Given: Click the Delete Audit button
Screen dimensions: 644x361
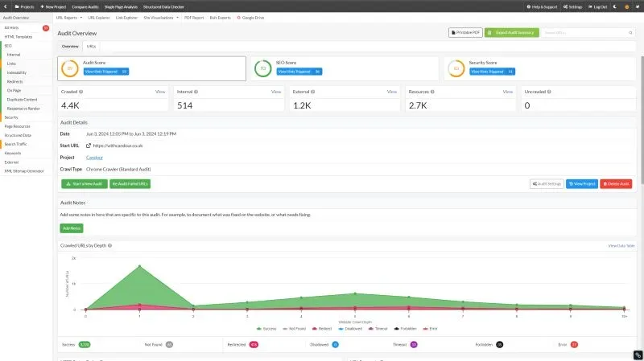Looking at the screenshot, I should pos(616,184).
